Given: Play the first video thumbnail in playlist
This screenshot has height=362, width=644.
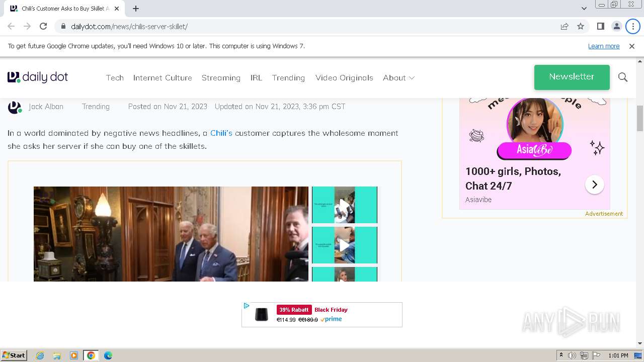Looking at the screenshot, I should pyautogui.click(x=345, y=205).
